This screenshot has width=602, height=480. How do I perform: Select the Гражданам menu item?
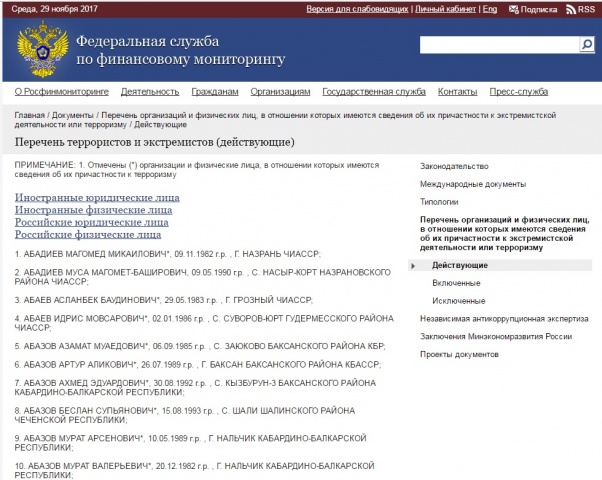point(215,91)
